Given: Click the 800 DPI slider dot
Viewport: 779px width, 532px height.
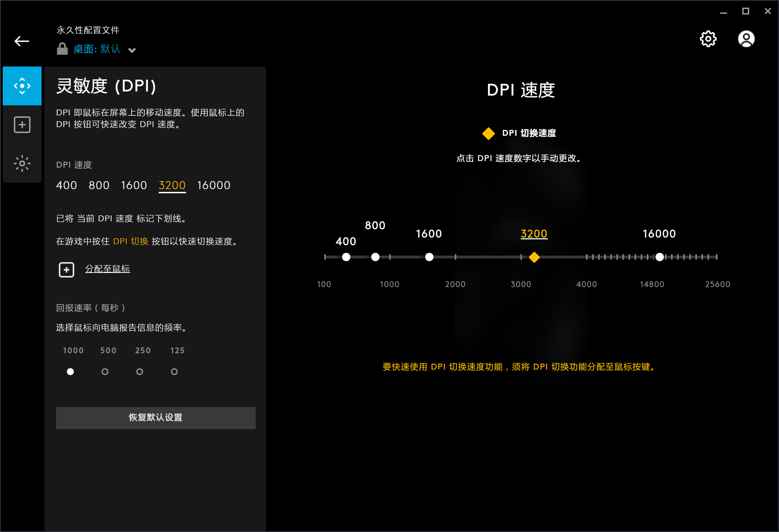Looking at the screenshot, I should pos(375,257).
